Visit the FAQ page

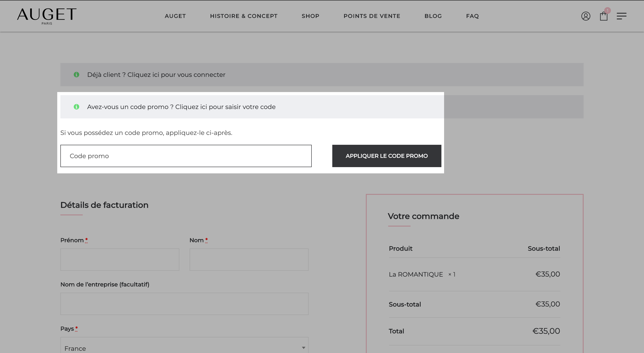tap(472, 16)
